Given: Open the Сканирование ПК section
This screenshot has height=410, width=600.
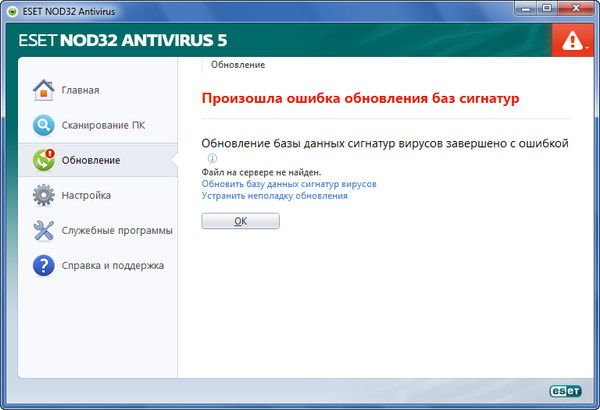Looking at the screenshot, I should coord(103,125).
